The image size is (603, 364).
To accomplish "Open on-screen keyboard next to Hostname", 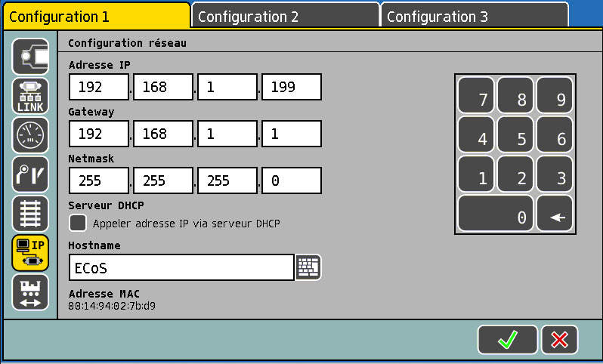I will (308, 267).
